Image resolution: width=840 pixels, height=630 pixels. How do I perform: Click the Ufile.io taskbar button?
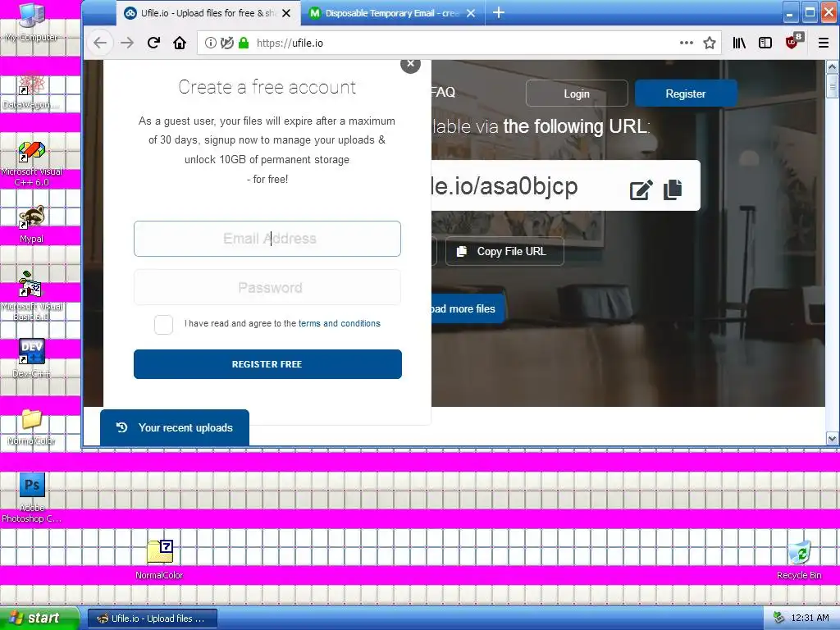coord(153,619)
